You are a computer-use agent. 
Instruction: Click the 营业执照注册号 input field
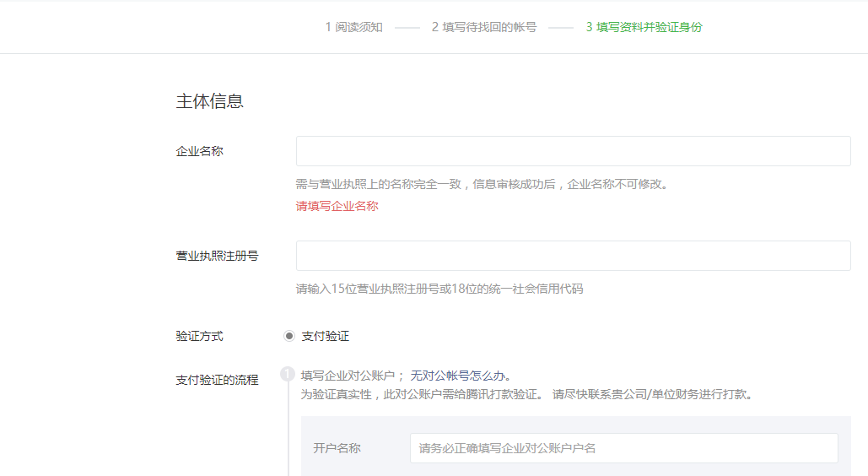point(573,256)
